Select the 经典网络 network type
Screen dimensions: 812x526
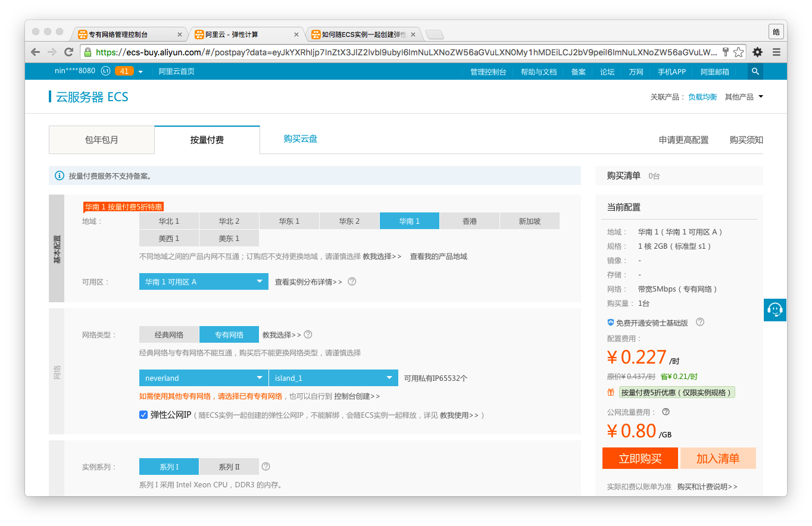[x=169, y=334]
